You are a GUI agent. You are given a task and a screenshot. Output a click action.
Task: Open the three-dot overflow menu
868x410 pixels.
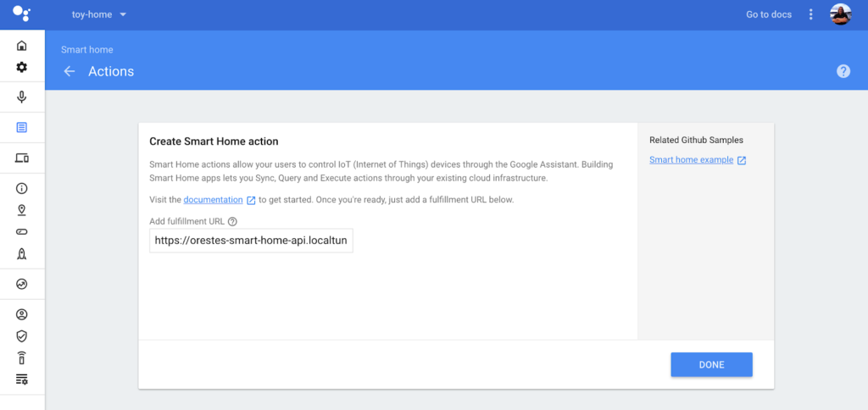(x=811, y=14)
